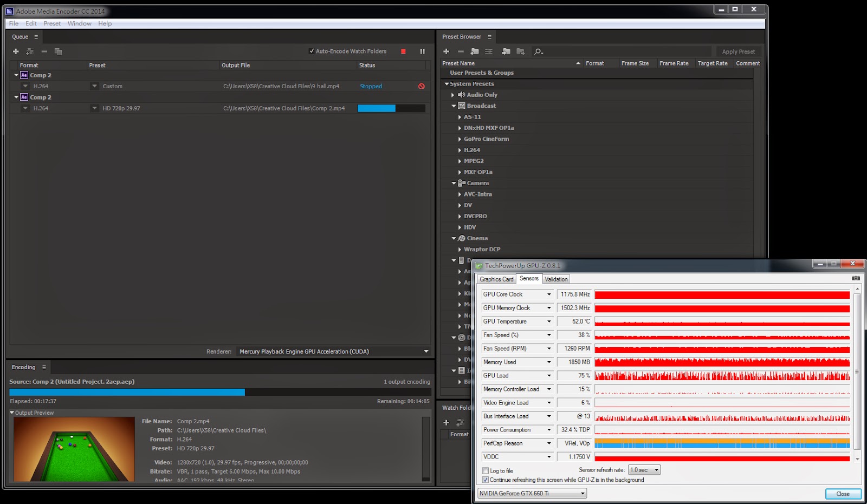This screenshot has width=867, height=504.
Task: Click the GPU Temperature value field
Action: [x=574, y=322]
